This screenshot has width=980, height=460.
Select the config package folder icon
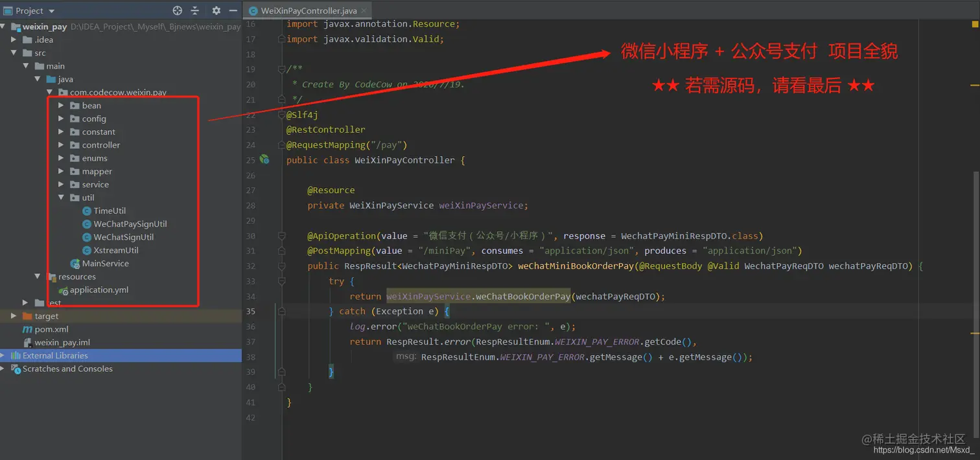tap(75, 119)
